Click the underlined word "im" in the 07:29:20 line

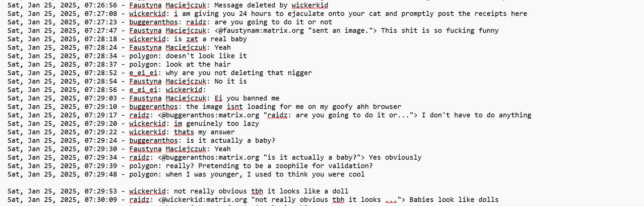pyautogui.click(x=178, y=124)
